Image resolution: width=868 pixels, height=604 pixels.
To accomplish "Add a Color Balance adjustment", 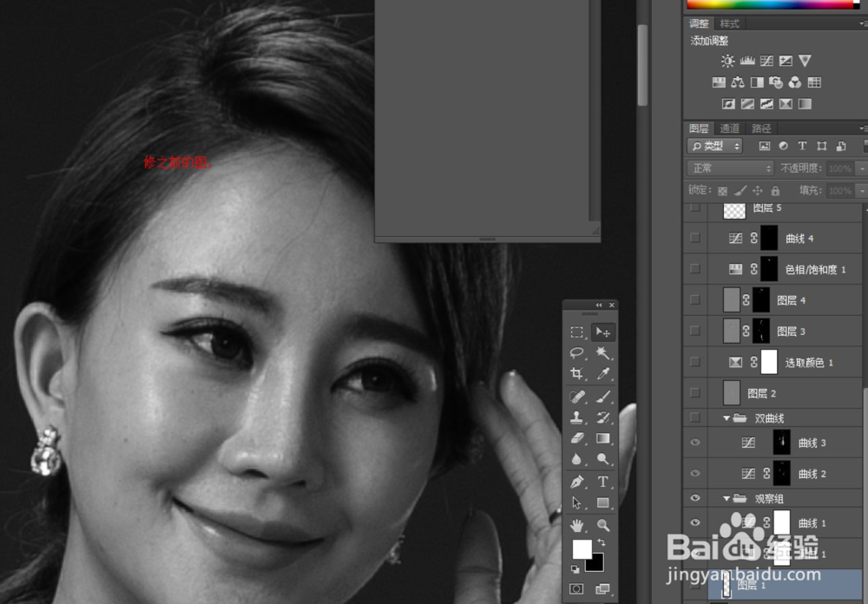I will 737,82.
